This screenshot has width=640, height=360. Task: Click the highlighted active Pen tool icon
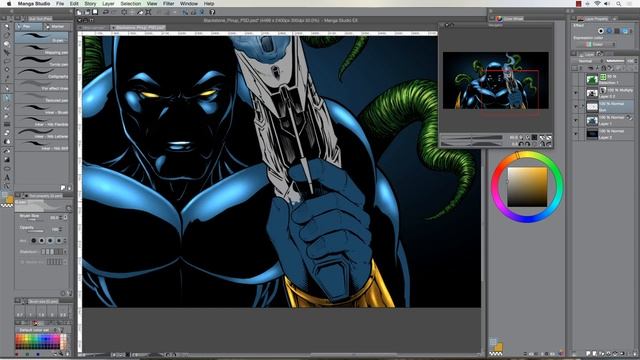tap(7, 98)
